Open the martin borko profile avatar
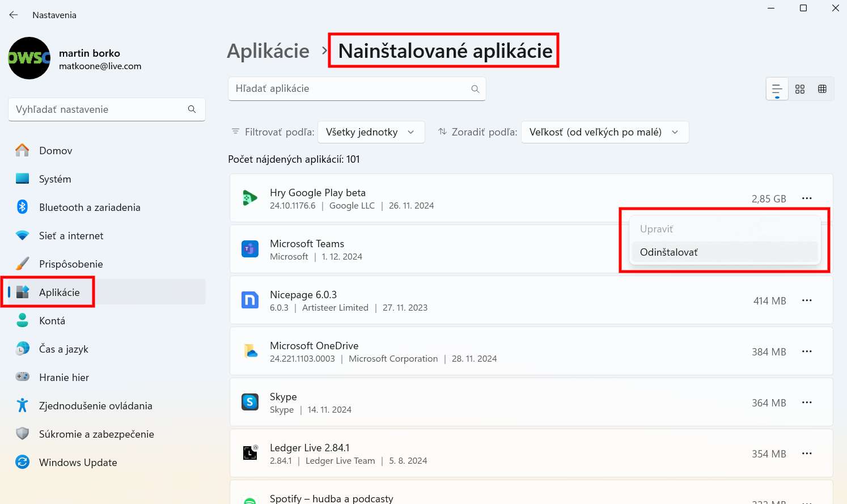Screen dimensions: 847x504 click(x=29, y=58)
